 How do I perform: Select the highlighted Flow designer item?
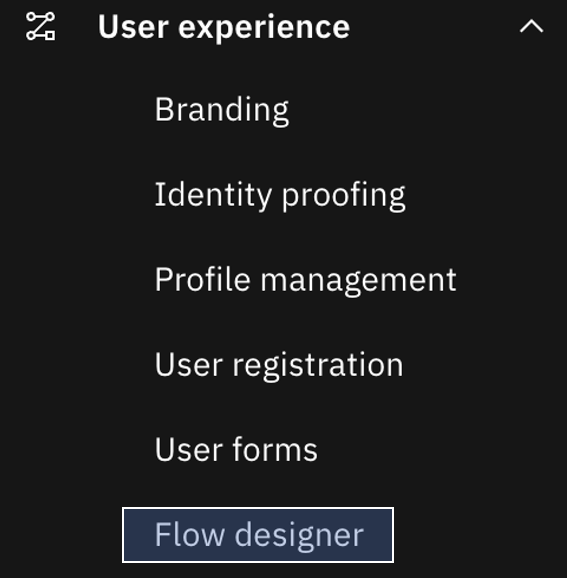pyautogui.click(x=258, y=535)
